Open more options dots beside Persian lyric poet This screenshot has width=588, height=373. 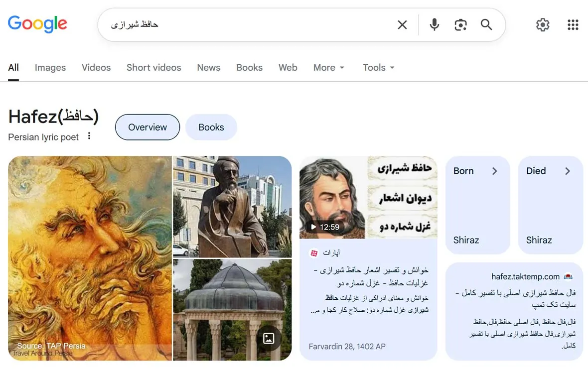coord(89,136)
